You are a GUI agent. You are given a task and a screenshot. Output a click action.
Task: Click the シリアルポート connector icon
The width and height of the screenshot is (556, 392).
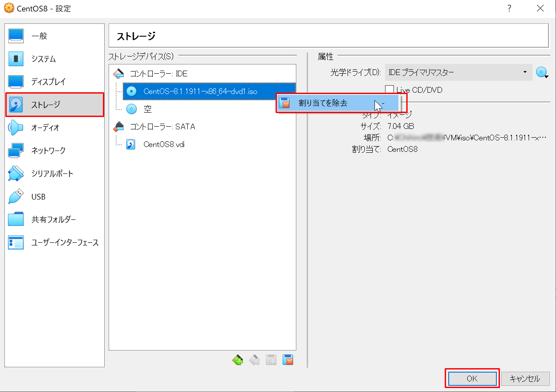click(x=16, y=173)
